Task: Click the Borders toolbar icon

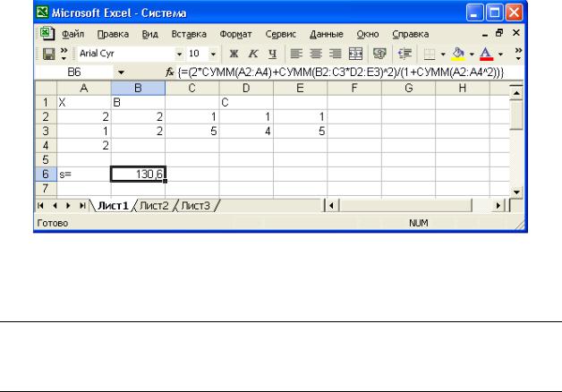Action: coord(430,54)
